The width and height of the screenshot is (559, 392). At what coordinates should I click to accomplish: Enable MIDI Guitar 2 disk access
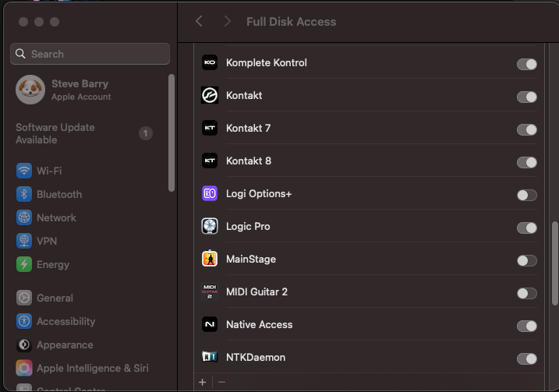click(526, 294)
